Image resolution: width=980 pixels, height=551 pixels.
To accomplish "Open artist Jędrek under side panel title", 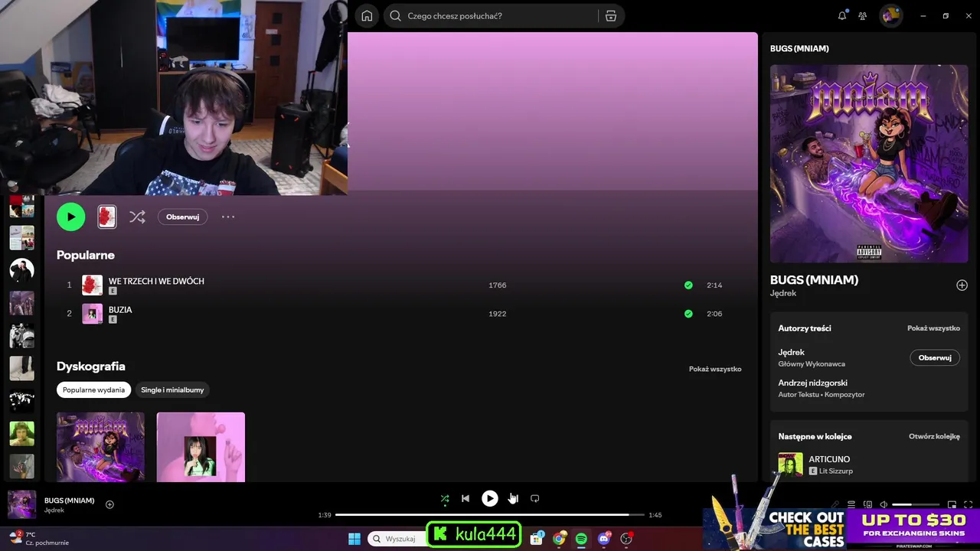I will point(783,293).
